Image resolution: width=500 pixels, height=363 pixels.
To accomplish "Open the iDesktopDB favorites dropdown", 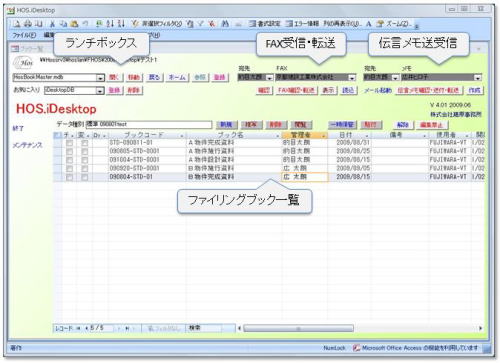I will [x=100, y=90].
